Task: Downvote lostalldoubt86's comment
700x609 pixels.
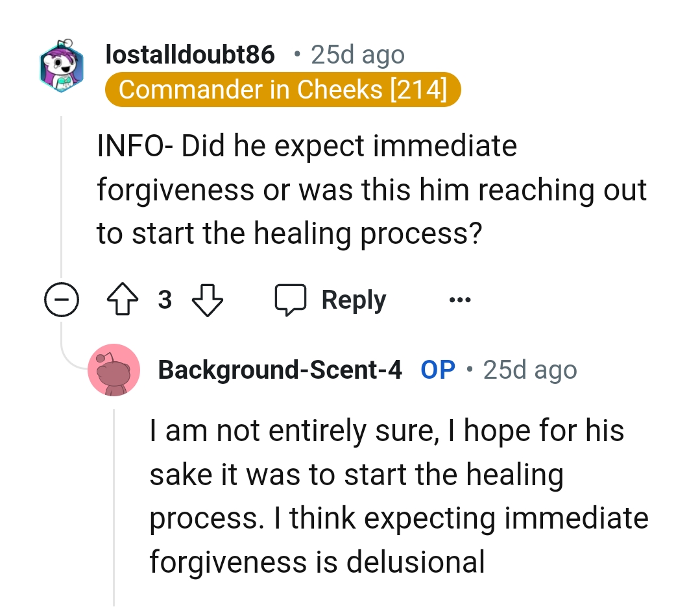Action: coord(208,299)
